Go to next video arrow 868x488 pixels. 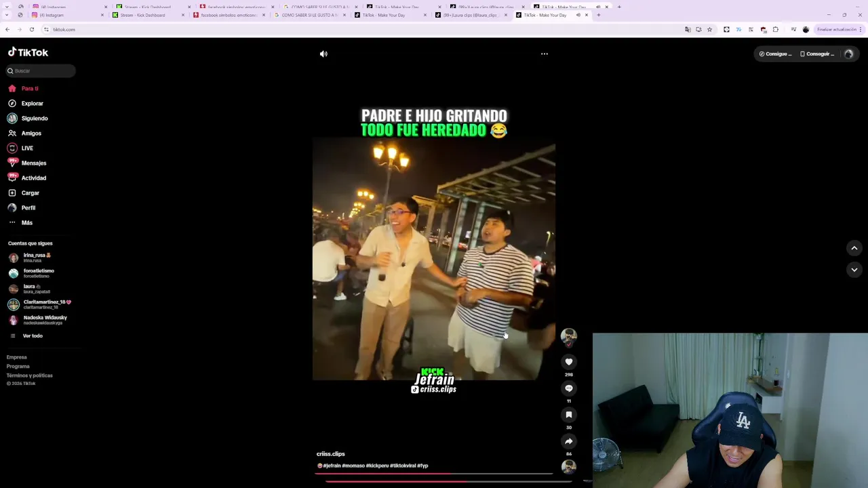[x=854, y=270]
